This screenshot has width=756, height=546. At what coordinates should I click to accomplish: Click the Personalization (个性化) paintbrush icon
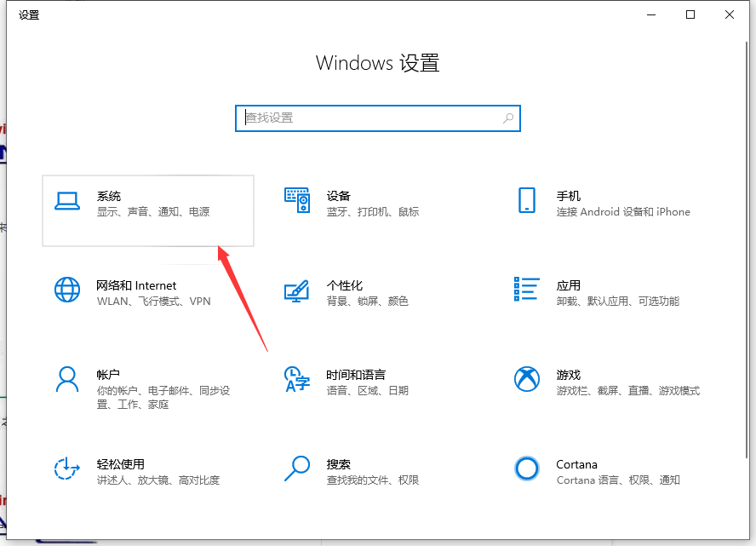point(296,290)
